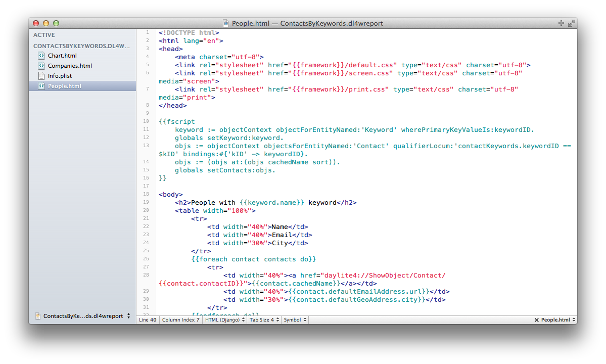
Task: Click the meta charset="utf-8" line
Action: click(219, 57)
